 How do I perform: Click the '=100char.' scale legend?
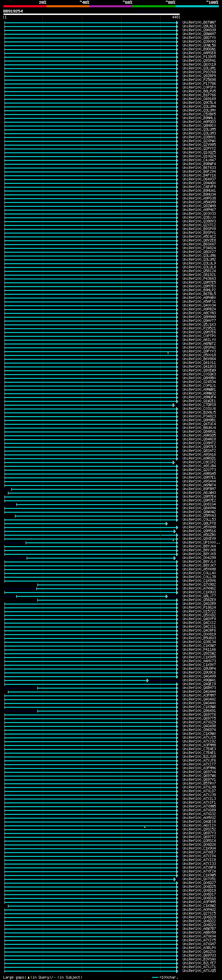[168, 977]
